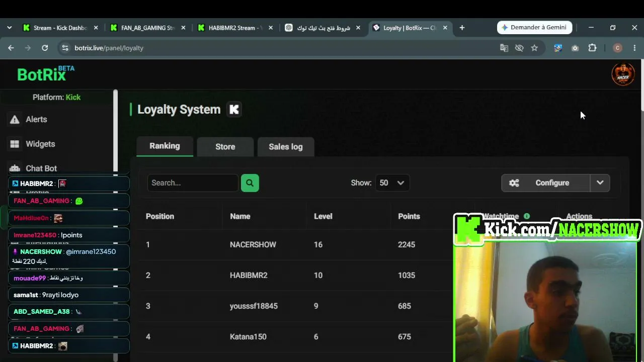Click the Watchtime info icon
Viewport: 644px width, 362px height.
click(527, 216)
